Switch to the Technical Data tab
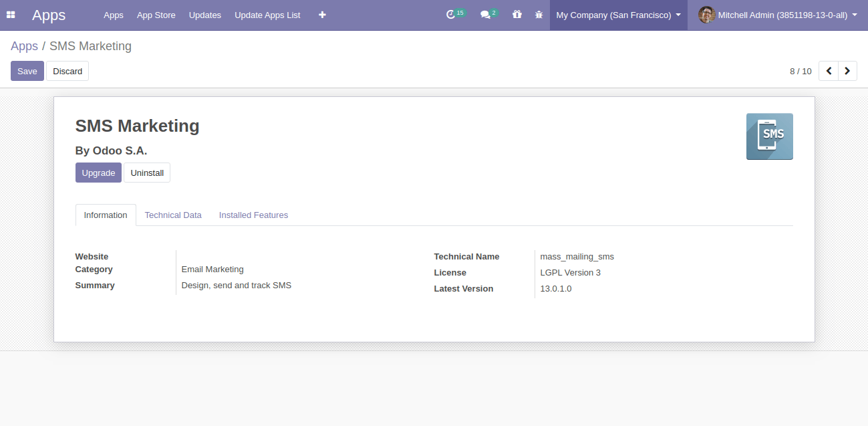Image resolution: width=868 pixels, height=426 pixels. point(173,215)
